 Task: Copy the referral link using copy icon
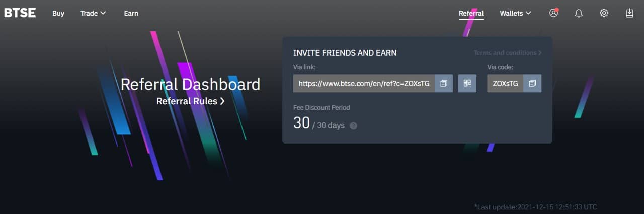pyautogui.click(x=444, y=83)
